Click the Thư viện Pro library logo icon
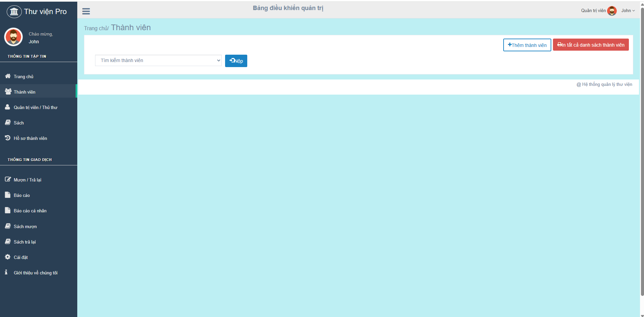The width and height of the screenshot is (644, 317). coord(14,12)
